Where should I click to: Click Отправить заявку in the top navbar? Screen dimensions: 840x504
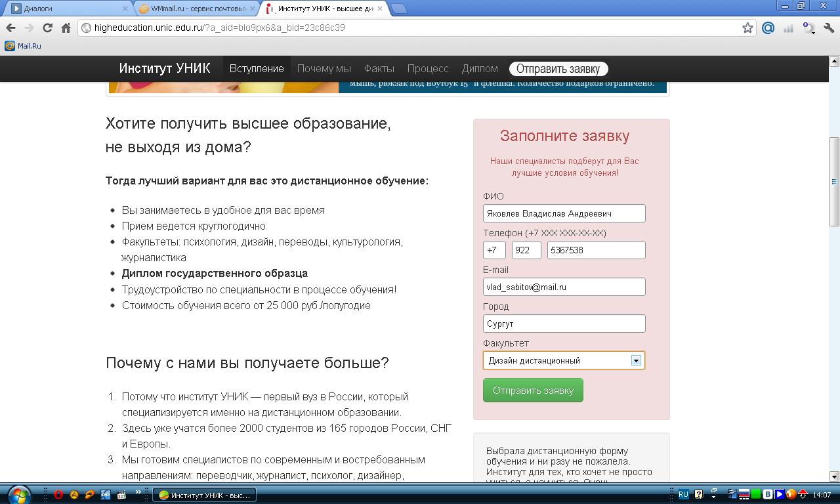pyautogui.click(x=558, y=69)
